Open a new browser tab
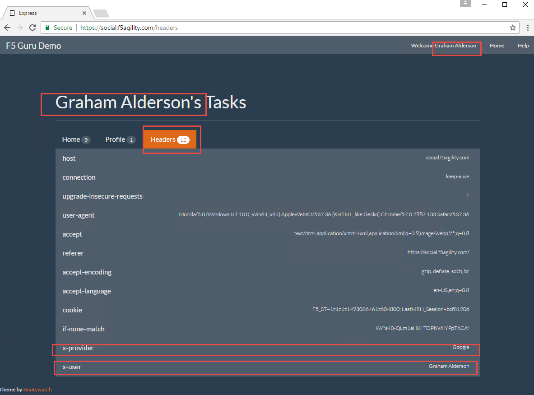The height and width of the screenshot is (395, 534). [x=101, y=13]
